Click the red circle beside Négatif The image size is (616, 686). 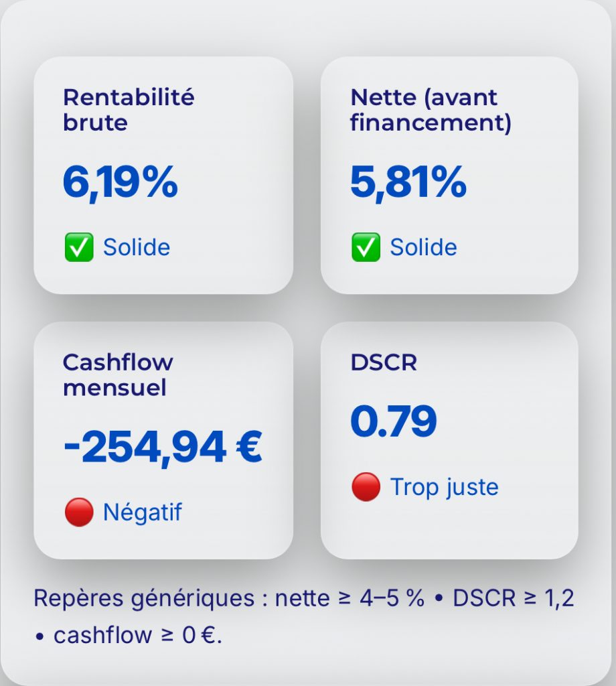(78, 512)
